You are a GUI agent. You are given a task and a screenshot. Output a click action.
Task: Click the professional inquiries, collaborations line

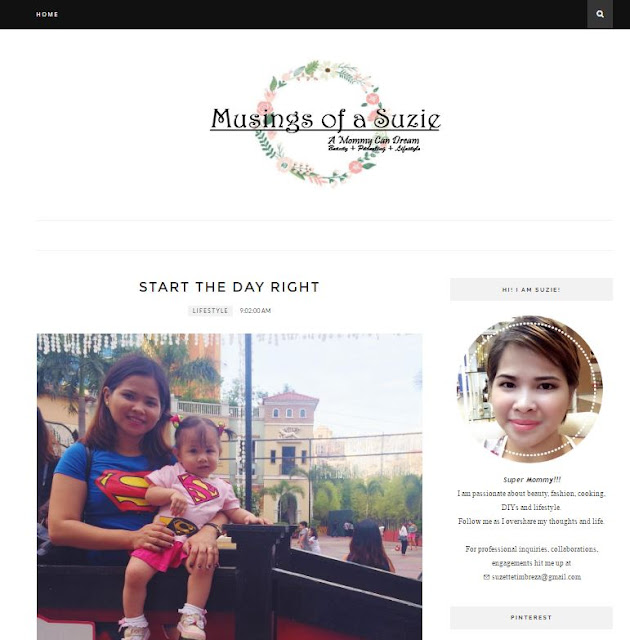pyautogui.click(x=532, y=549)
